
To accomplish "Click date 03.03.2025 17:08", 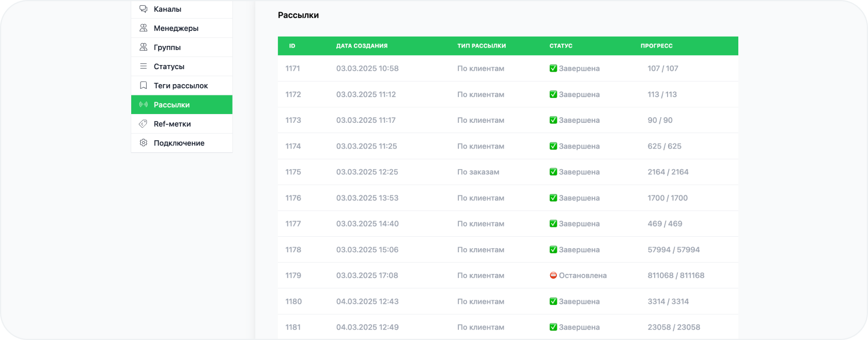I will coord(367,276).
